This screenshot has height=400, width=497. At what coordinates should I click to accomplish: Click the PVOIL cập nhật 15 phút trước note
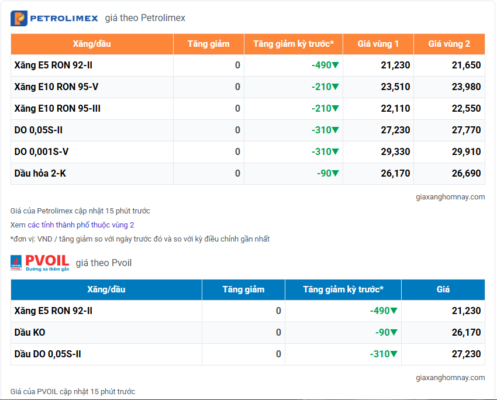[73, 392]
